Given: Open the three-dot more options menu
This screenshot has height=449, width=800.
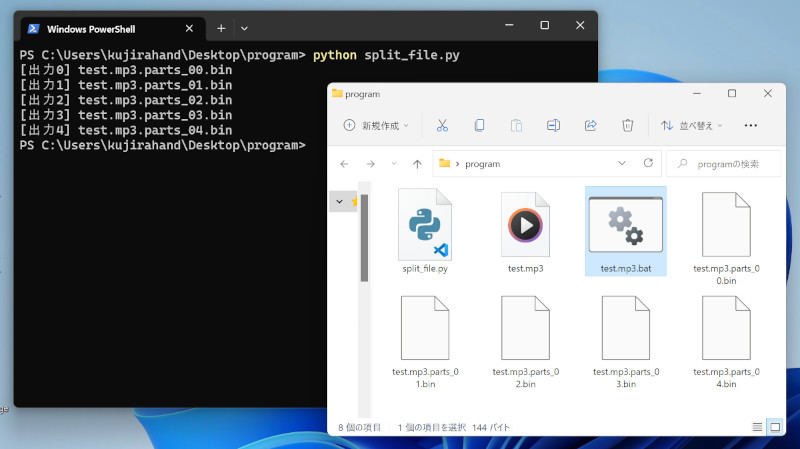Looking at the screenshot, I should click(751, 125).
